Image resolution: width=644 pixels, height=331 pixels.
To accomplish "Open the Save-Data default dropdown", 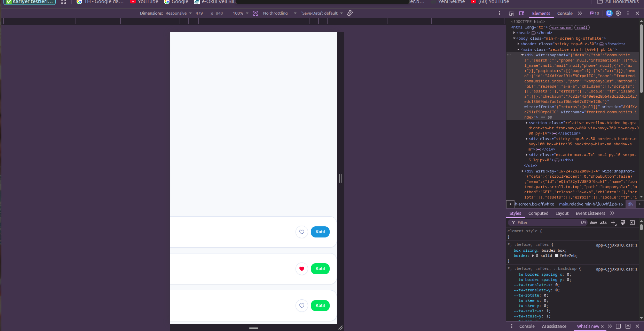I will (x=322, y=13).
